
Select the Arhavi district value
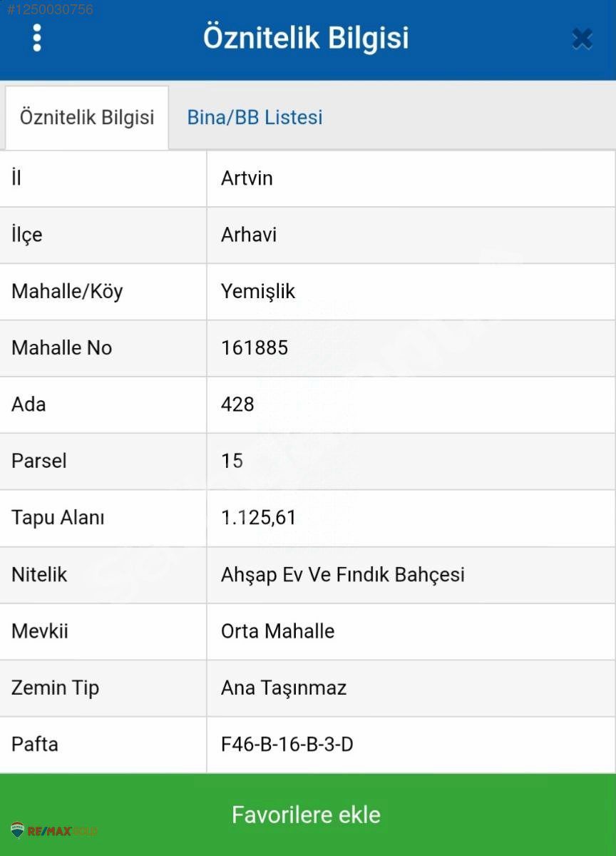click(249, 235)
